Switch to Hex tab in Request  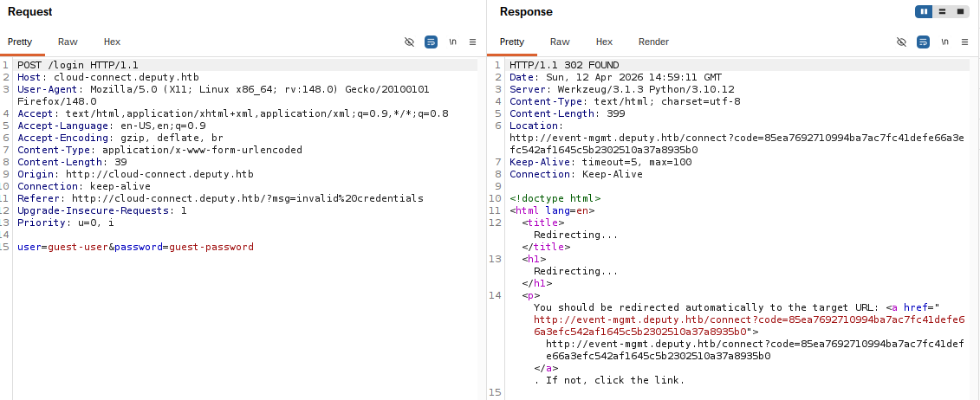(x=112, y=42)
